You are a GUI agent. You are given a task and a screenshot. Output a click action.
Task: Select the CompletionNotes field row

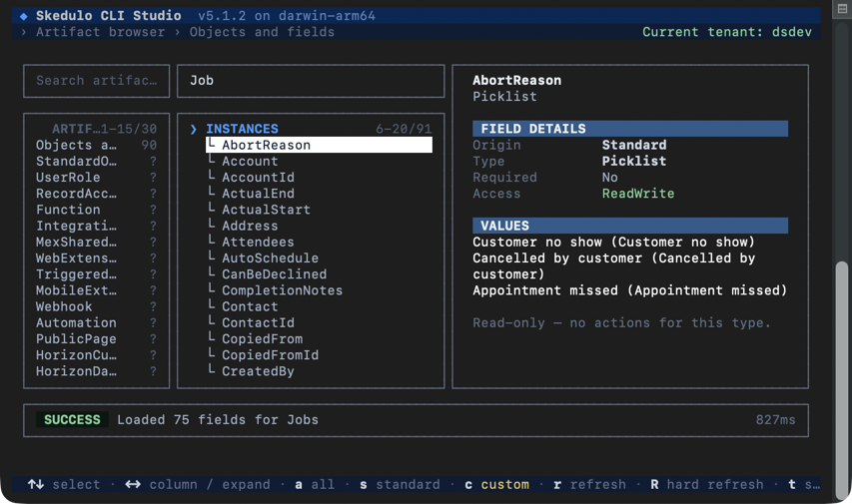[319, 290]
